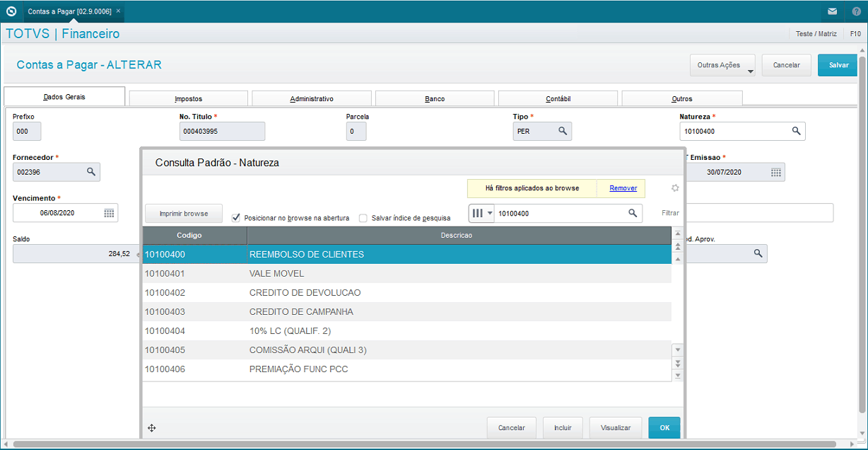Click the dialog move crosshair icon
The height and width of the screenshot is (450, 868).
point(152,428)
